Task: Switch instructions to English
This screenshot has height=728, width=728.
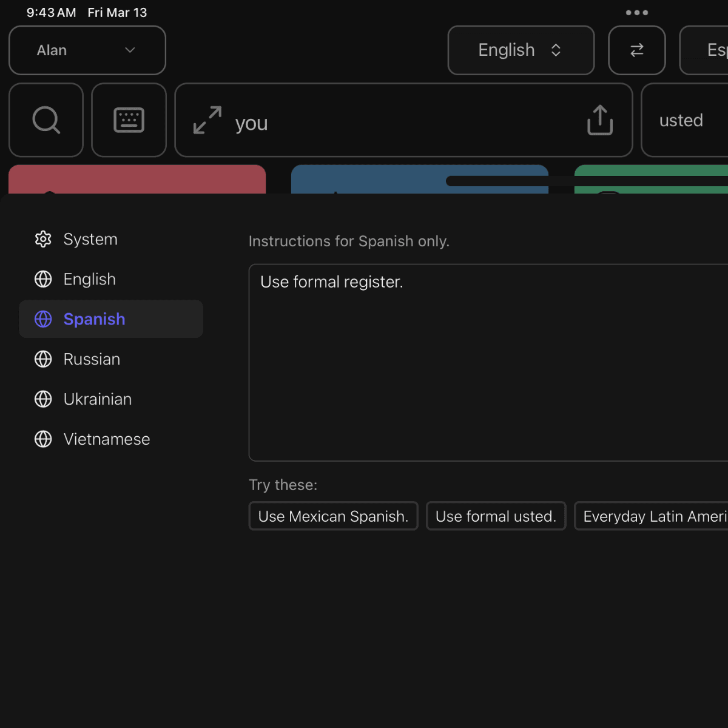Action: click(89, 278)
